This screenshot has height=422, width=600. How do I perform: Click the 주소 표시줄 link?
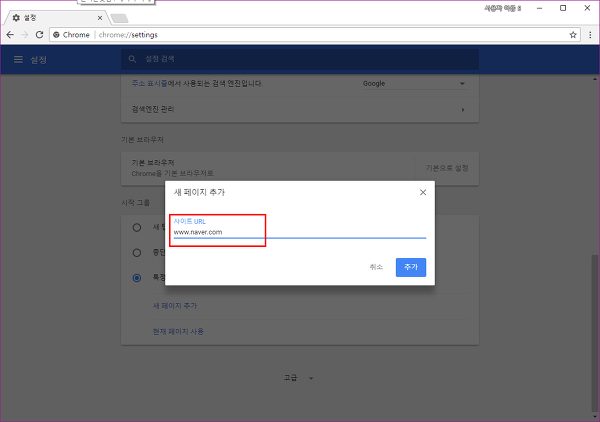[149, 83]
